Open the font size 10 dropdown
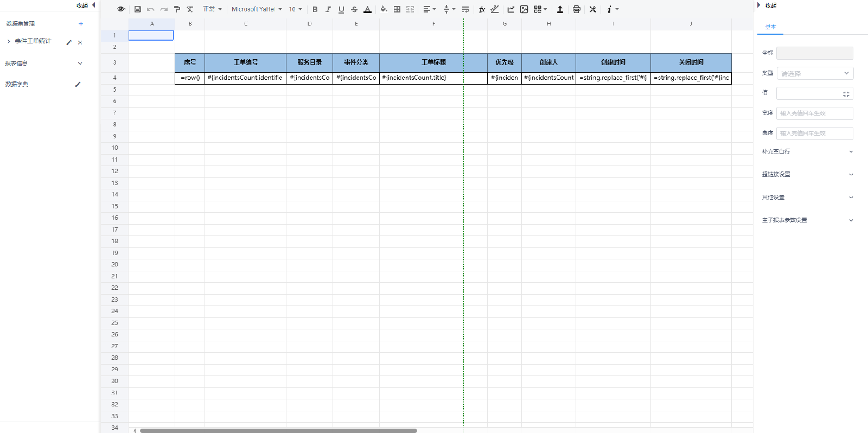Image resolution: width=868 pixels, height=433 pixels. [x=295, y=9]
